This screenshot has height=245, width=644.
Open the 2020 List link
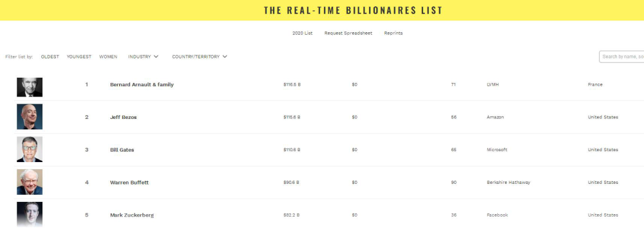pyautogui.click(x=302, y=33)
